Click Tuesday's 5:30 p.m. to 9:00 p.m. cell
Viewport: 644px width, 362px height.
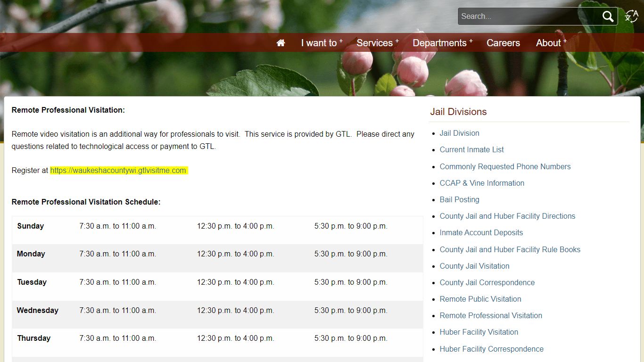(x=351, y=282)
